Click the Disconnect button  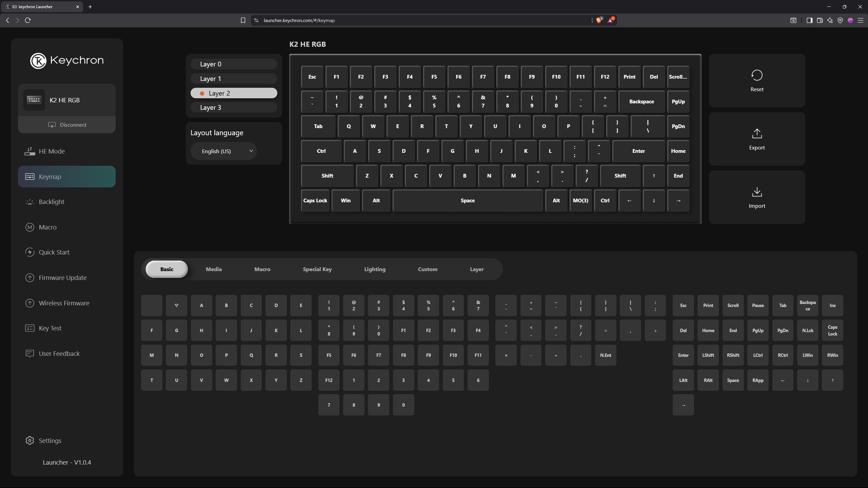67,125
